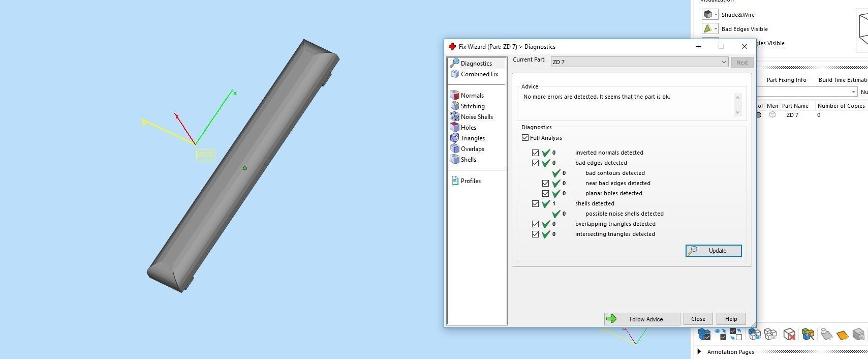This screenshot has height=359, width=868.
Task: Click the Follow Advice button
Action: 642,319
